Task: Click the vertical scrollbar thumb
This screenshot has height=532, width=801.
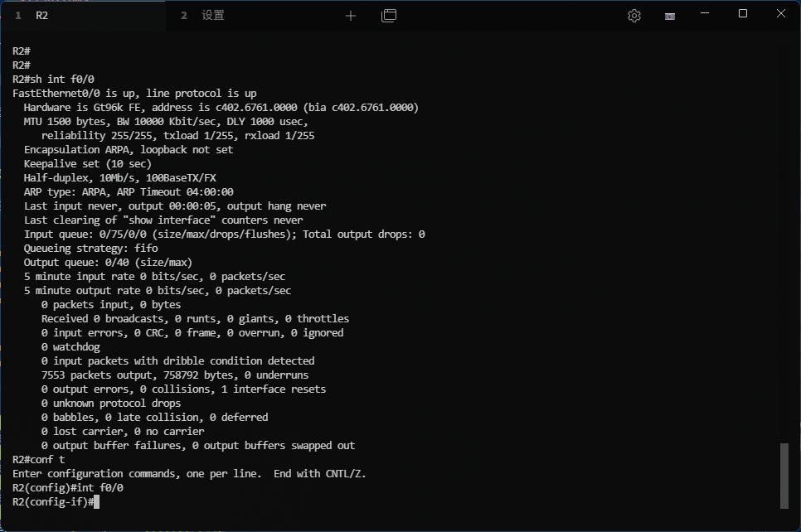Action: click(784, 476)
